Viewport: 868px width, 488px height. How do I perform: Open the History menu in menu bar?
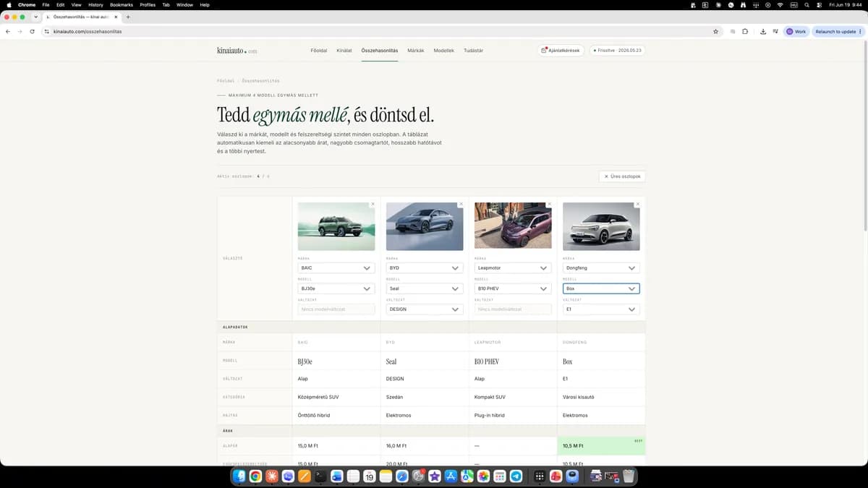click(95, 4)
